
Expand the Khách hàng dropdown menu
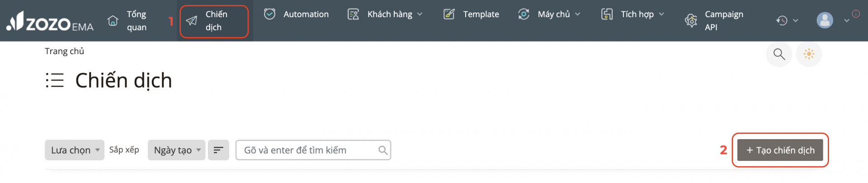click(385, 14)
